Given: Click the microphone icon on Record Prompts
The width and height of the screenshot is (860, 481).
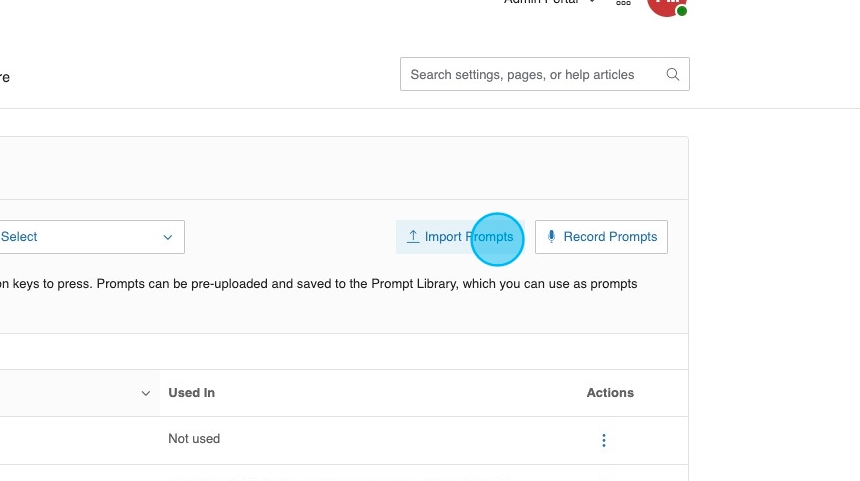Looking at the screenshot, I should click(x=551, y=237).
